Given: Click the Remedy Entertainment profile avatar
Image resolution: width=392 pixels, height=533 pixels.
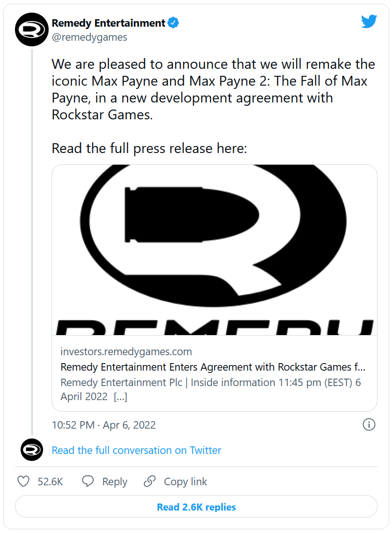Looking at the screenshot, I should pos(32,29).
